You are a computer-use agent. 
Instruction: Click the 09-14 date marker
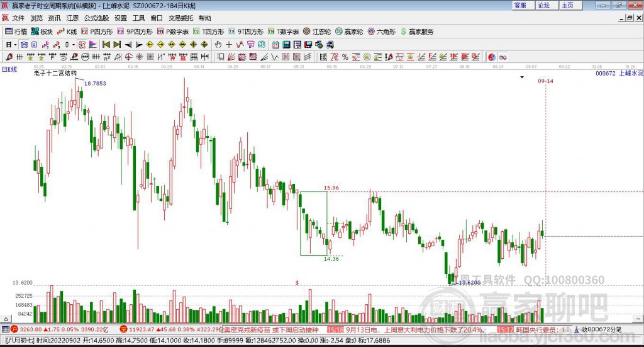pos(545,81)
